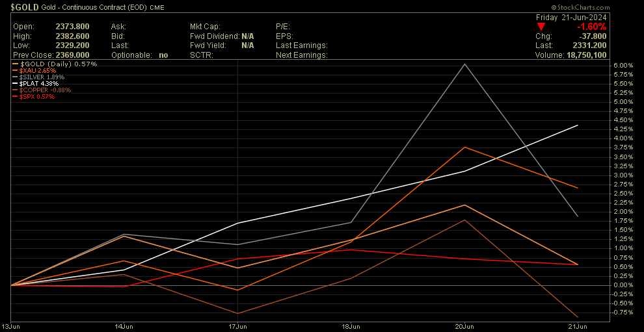Click the 20Jun date axis label
The width and height of the screenshot is (644, 332).
click(464, 326)
